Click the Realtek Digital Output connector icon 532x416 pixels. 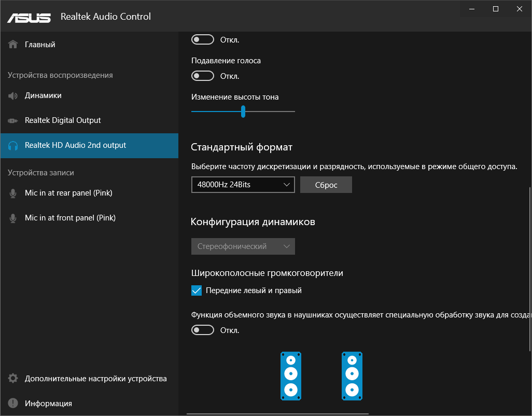[x=13, y=121]
